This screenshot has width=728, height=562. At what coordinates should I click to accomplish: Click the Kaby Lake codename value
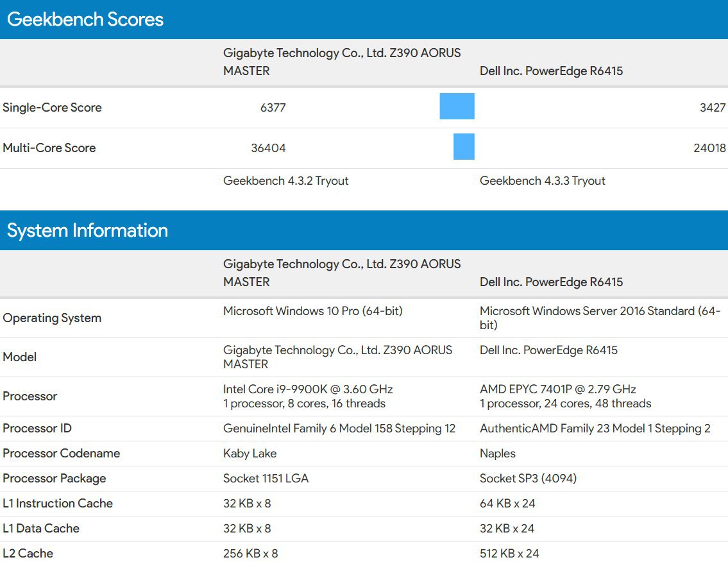pos(250,454)
